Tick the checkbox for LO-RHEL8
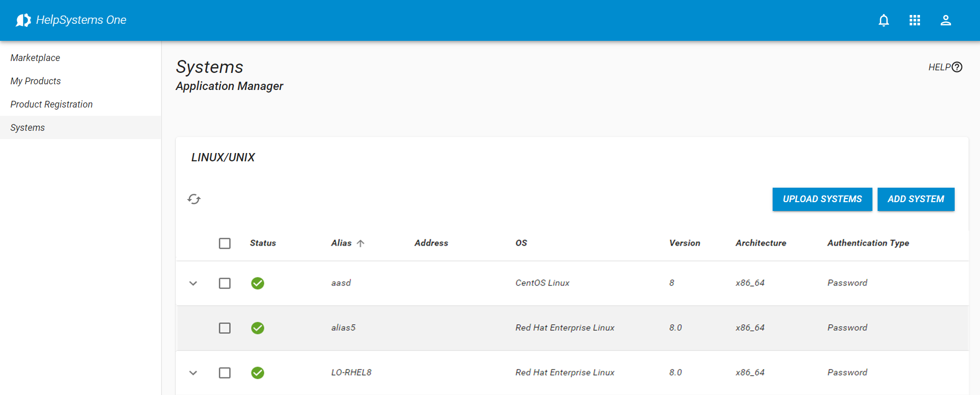Image resolution: width=980 pixels, height=395 pixels. coord(224,373)
